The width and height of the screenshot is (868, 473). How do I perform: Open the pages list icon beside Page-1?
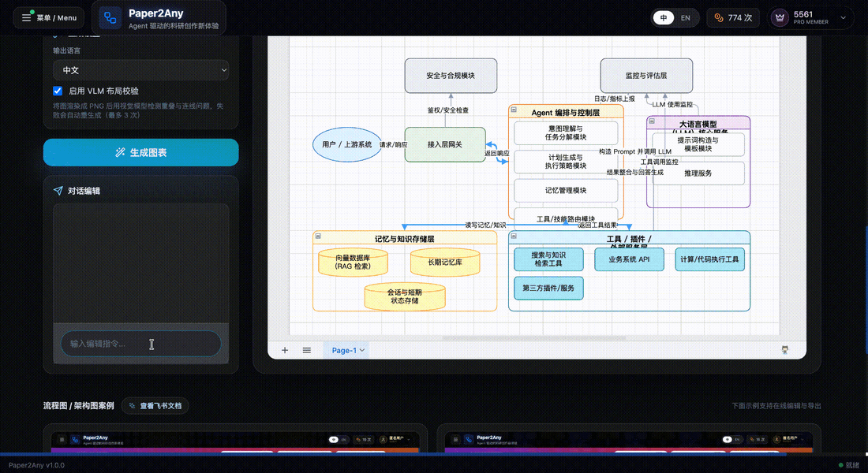click(307, 350)
